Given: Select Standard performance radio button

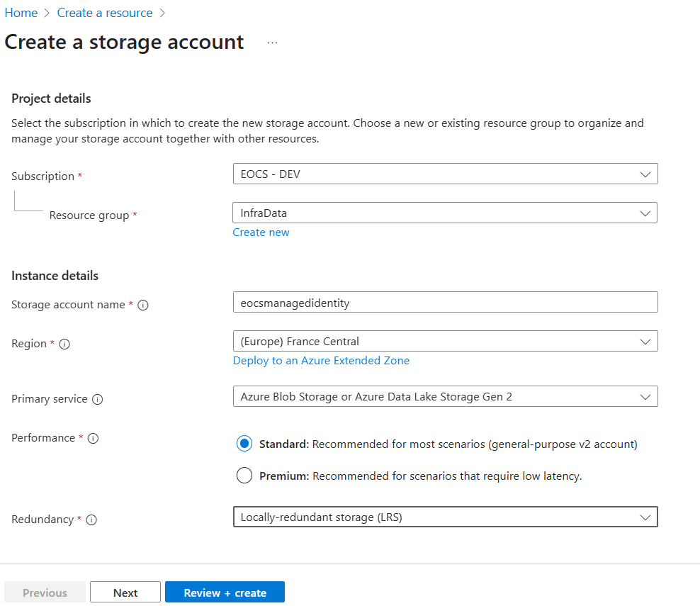Looking at the screenshot, I should pyautogui.click(x=244, y=444).
